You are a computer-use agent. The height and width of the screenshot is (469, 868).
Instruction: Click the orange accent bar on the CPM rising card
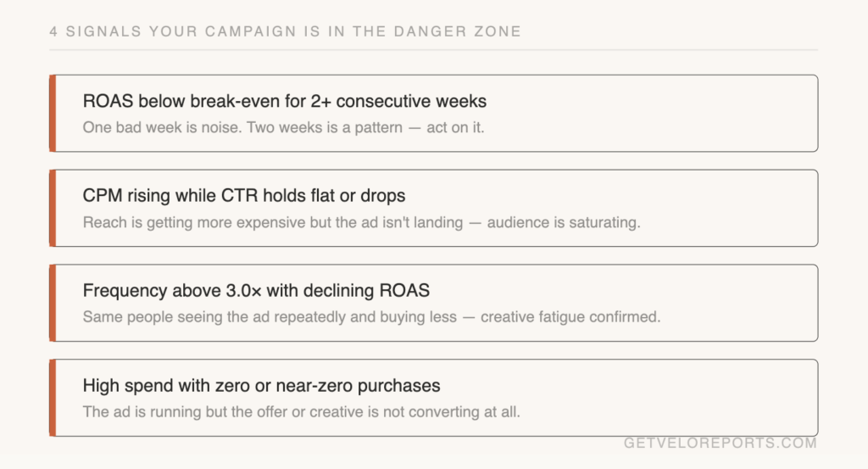53,209
